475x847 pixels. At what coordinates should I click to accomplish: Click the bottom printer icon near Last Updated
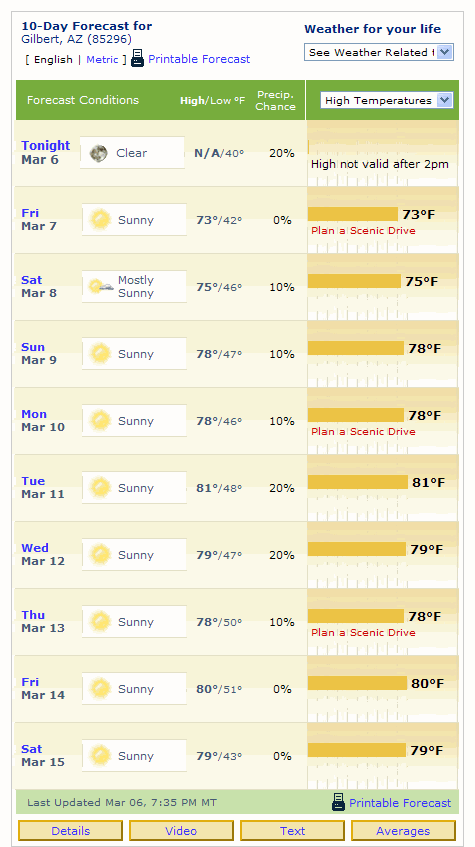point(338,802)
